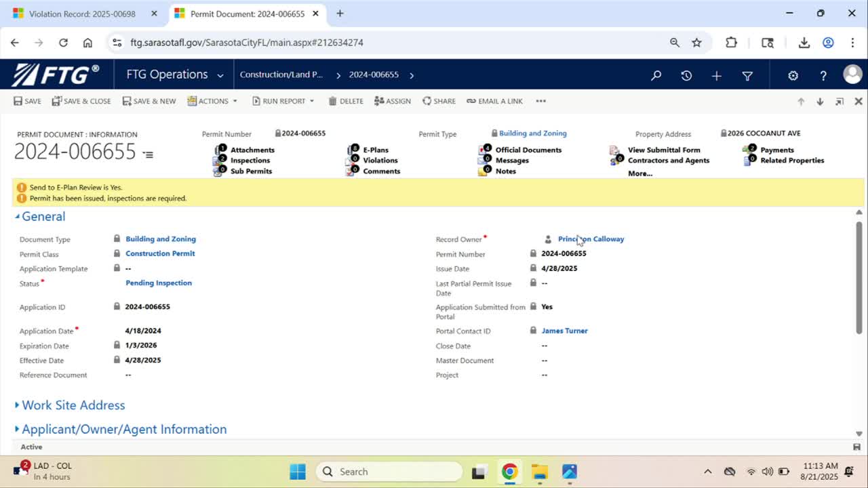Click the Pending Inspection status link
The height and width of the screenshot is (488, 868).
159,283
